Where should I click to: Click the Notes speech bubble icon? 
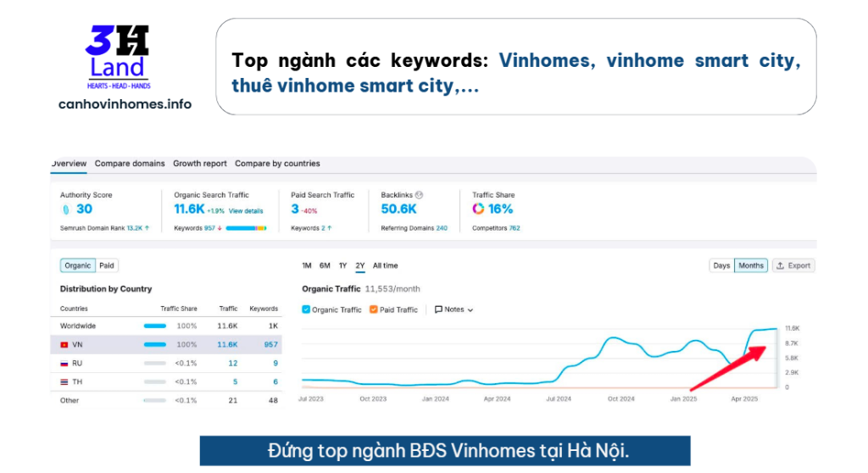point(438,309)
